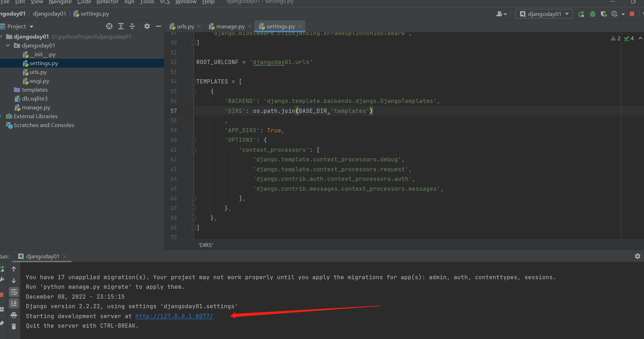Screen dimensions: 644x339
Task: Open the Code menu
Action: point(84,2)
